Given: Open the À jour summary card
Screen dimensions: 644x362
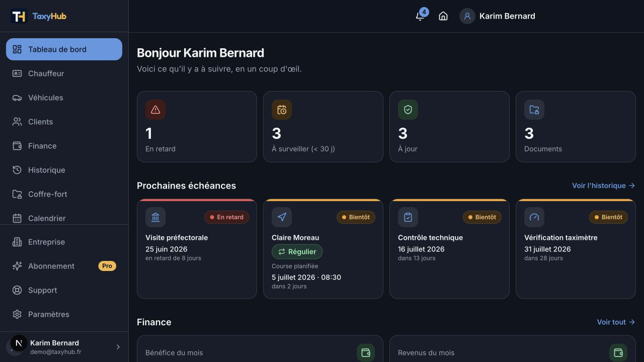Looking at the screenshot, I should coord(449,127).
